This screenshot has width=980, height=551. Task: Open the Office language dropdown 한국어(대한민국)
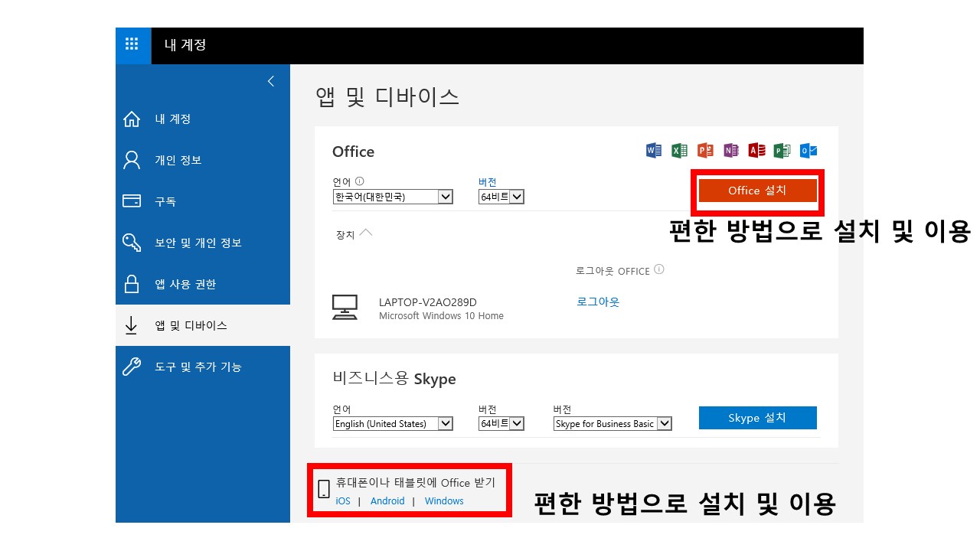coord(393,197)
